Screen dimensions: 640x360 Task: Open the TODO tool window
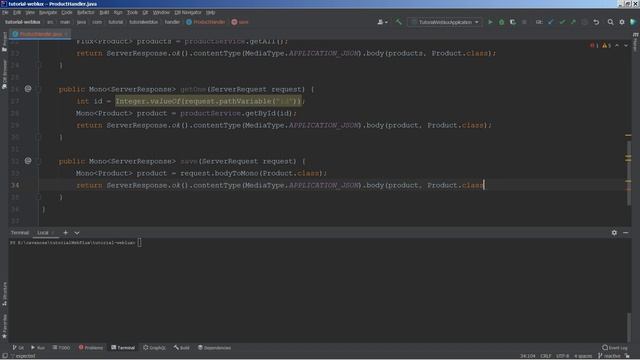click(x=62, y=348)
